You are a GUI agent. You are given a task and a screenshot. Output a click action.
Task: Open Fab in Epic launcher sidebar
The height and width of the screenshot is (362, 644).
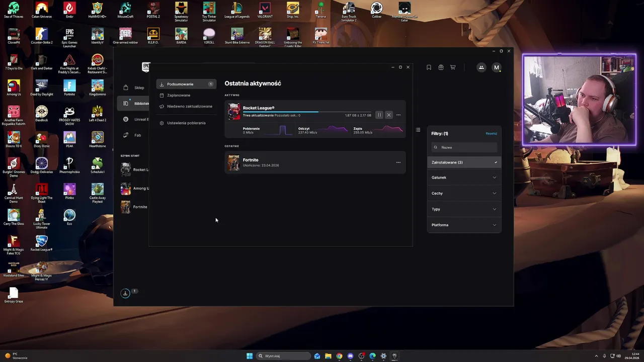click(x=134, y=135)
